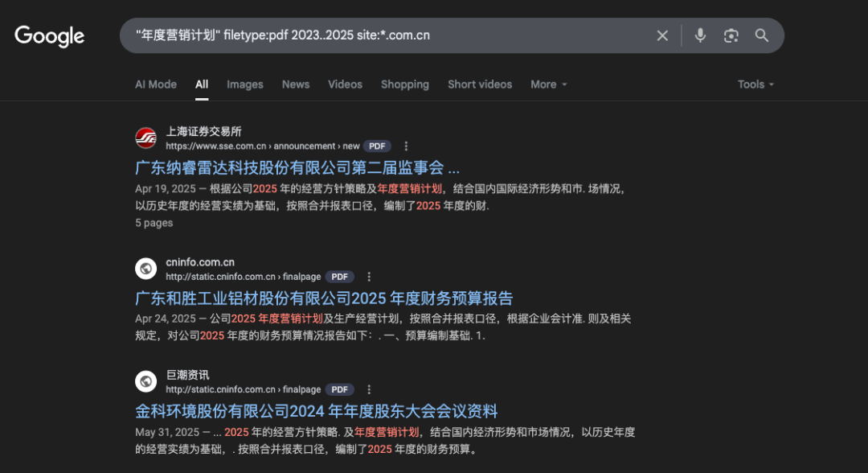Click the '5 pages' text

[154, 223]
